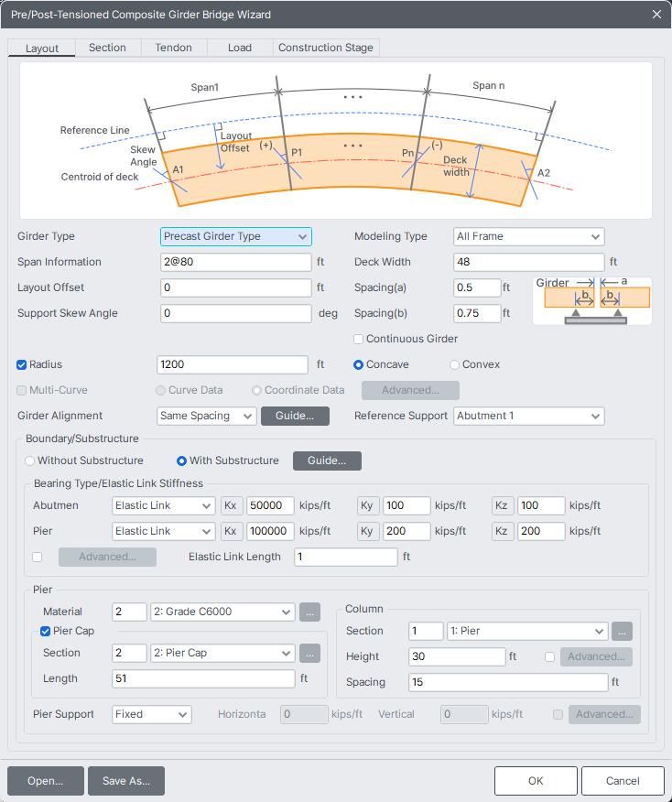Click the Elastic Link Length field
672x802 pixels.
click(346, 557)
